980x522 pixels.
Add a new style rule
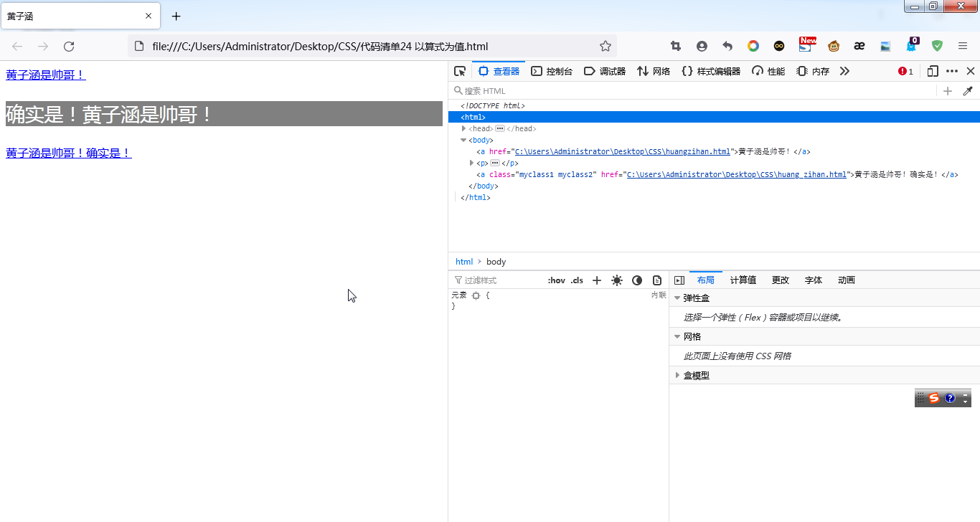tap(596, 280)
